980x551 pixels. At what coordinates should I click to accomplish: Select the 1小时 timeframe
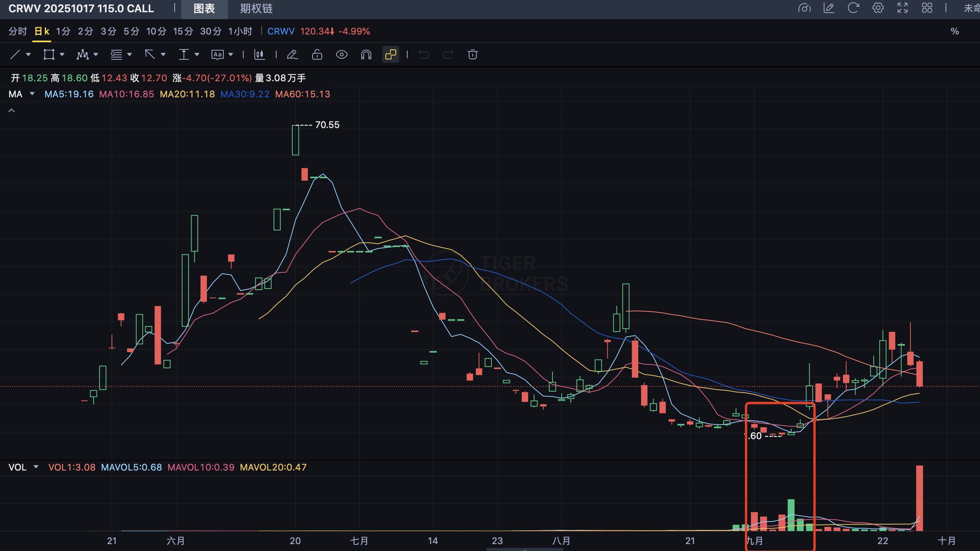tap(240, 31)
